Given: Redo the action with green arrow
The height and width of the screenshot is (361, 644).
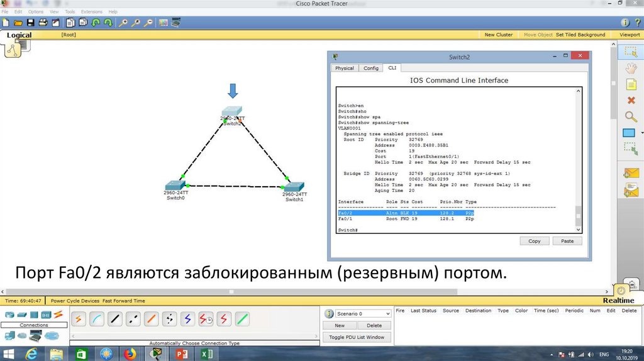Looking at the screenshot, I should pos(108,23).
